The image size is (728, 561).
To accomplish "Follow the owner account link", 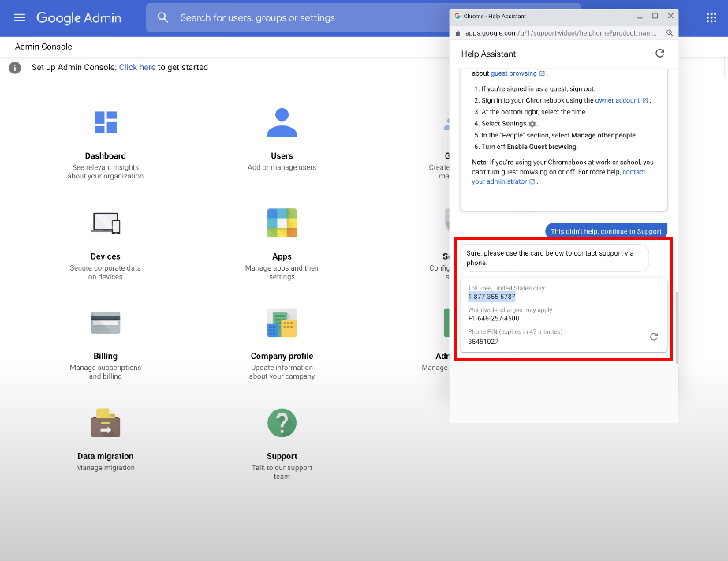I will coord(618,101).
